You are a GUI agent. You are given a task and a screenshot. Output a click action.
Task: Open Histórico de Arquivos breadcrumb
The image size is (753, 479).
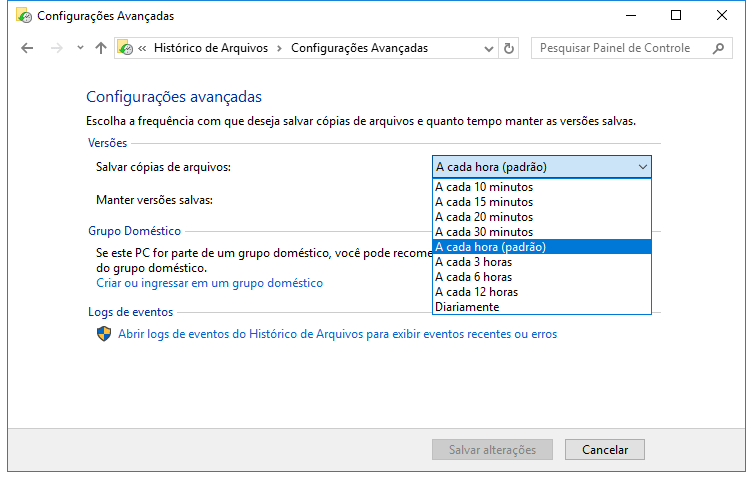pyautogui.click(x=211, y=48)
